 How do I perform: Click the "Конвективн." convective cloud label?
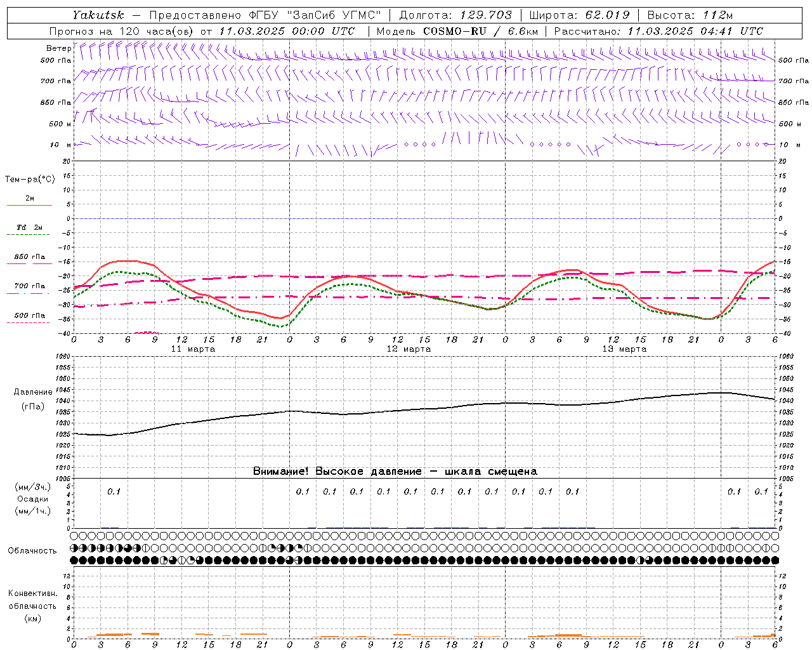point(32,594)
